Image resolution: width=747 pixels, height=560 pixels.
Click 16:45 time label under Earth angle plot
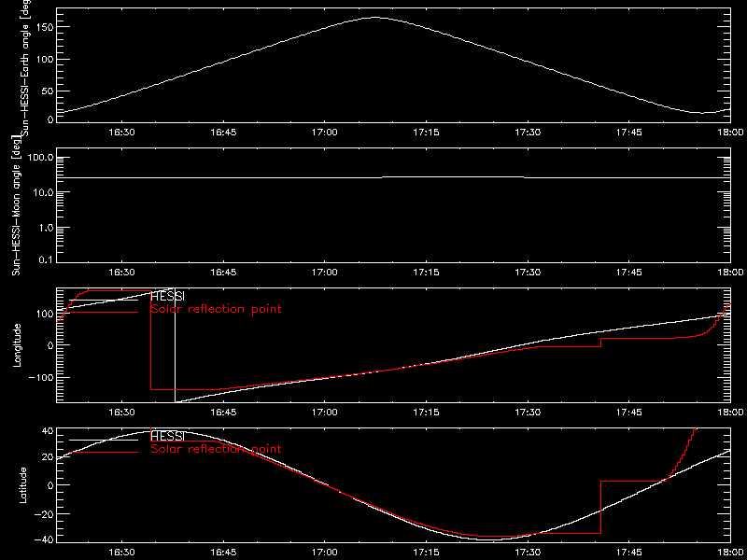click(223, 133)
